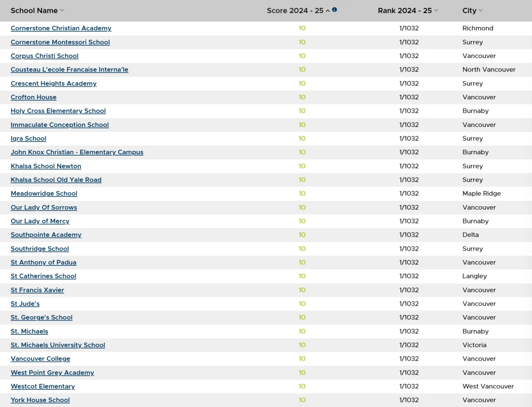Select the West Vancouver city cell

[x=488, y=386]
